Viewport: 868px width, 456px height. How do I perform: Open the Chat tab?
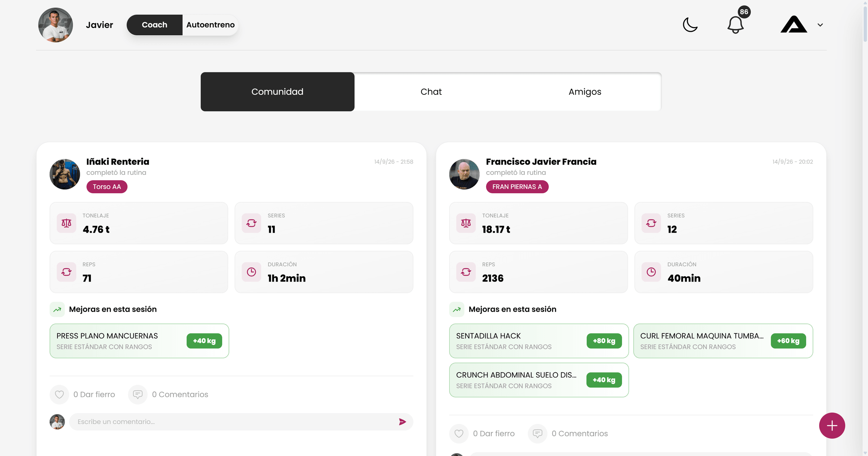click(x=431, y=92)
